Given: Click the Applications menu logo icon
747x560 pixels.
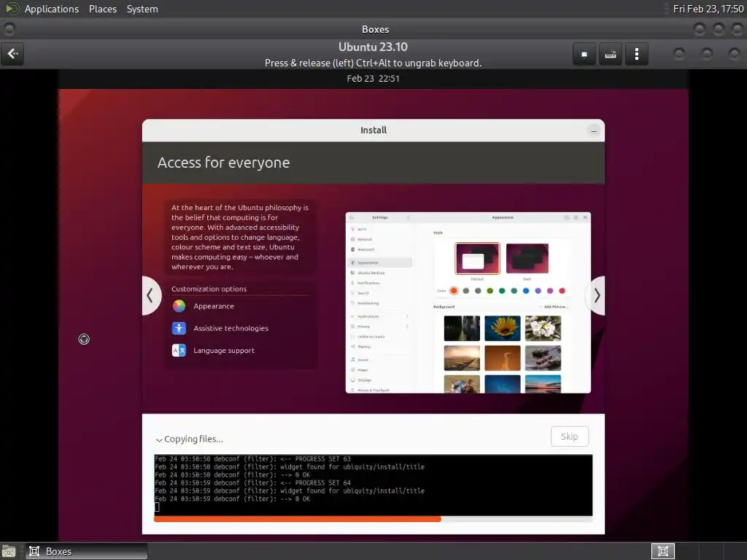Looking at the screenshot, I should (12, 9).
